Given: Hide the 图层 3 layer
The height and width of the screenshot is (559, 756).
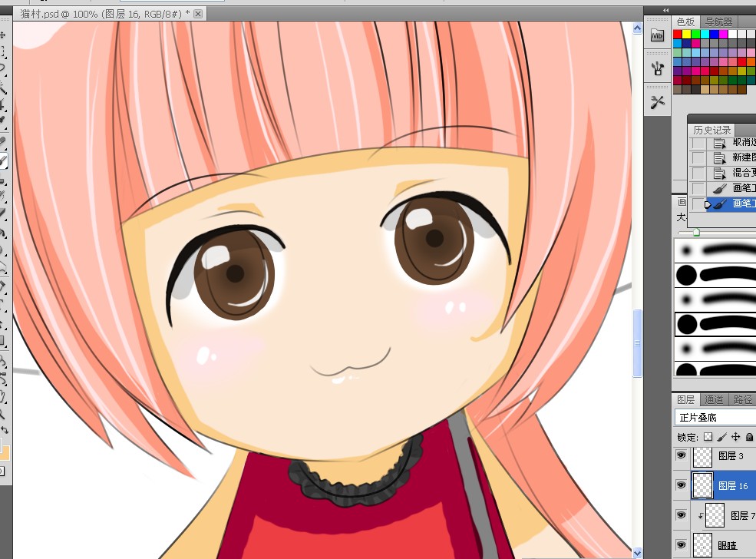Looking at the screenshot, I should click(x=681, y=455).
